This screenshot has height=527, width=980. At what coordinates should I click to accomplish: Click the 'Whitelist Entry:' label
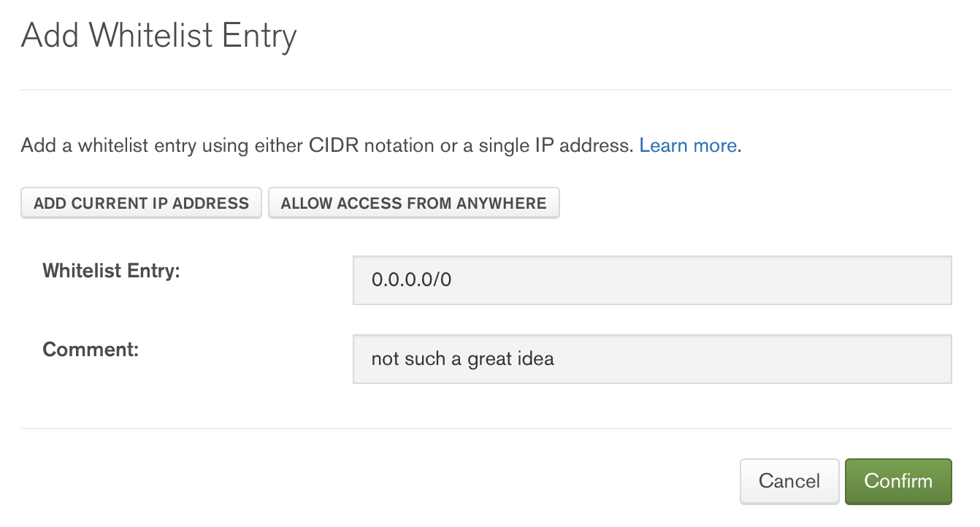[x=111, y=271]
